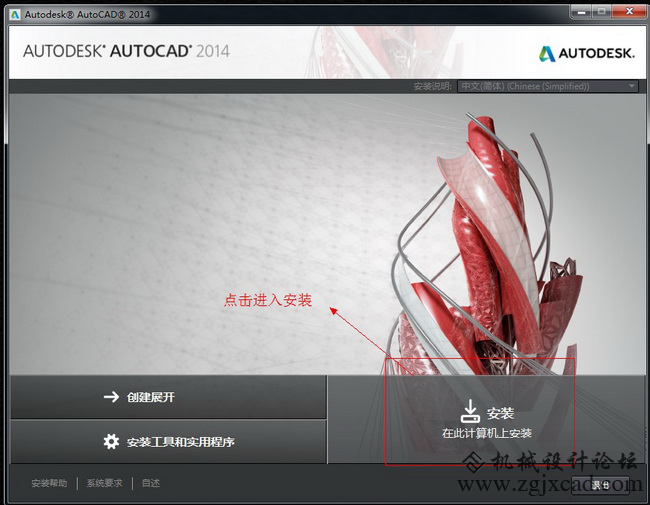Click the AutoCAD icon in the title bar

15,15
